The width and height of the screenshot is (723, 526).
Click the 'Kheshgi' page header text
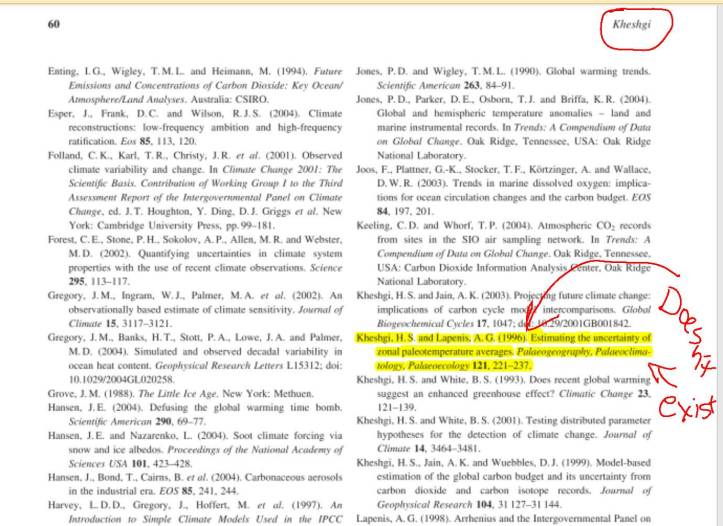click(x=631, y=24)
